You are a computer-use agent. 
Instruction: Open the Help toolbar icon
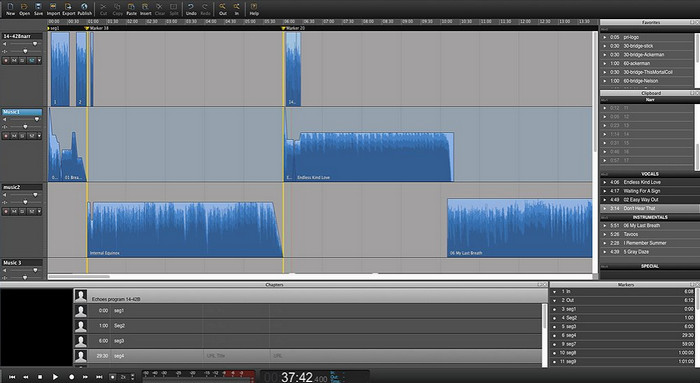[254, 7]
